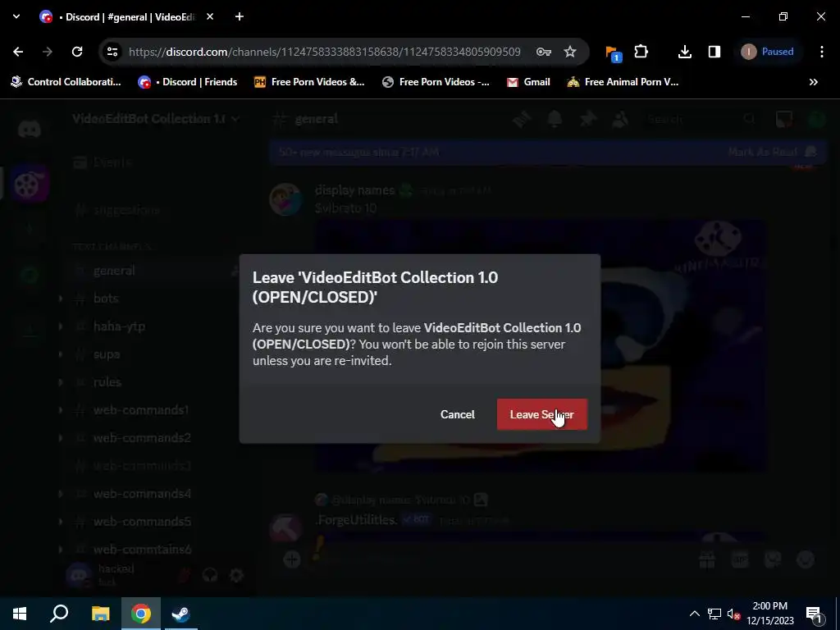
Task: Open Chrome three-dot menu
Action: tap(822, 52)
